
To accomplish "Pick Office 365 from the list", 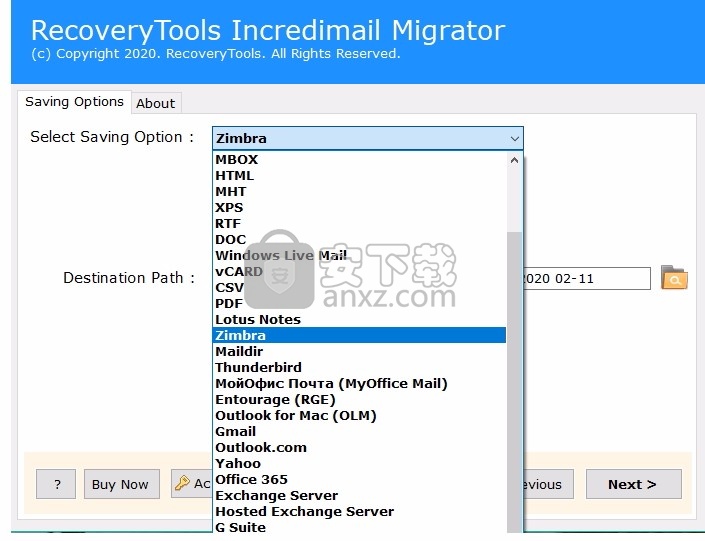I will pos(359,479).
